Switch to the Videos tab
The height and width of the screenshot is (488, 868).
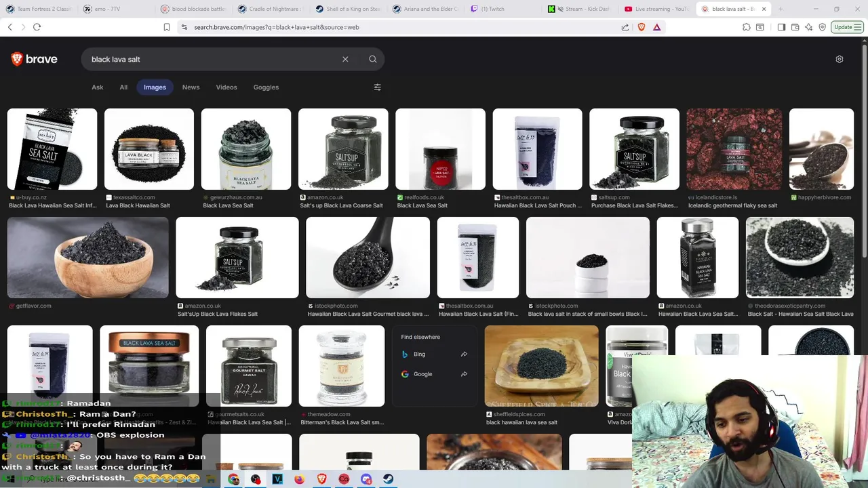tap(226, 87)
